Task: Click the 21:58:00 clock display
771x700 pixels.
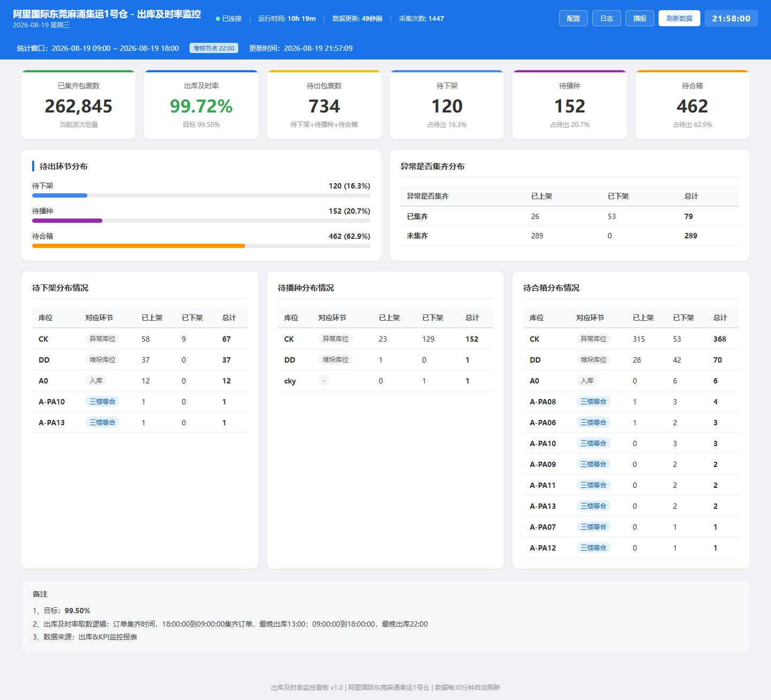Action: (x=731, y=18)
